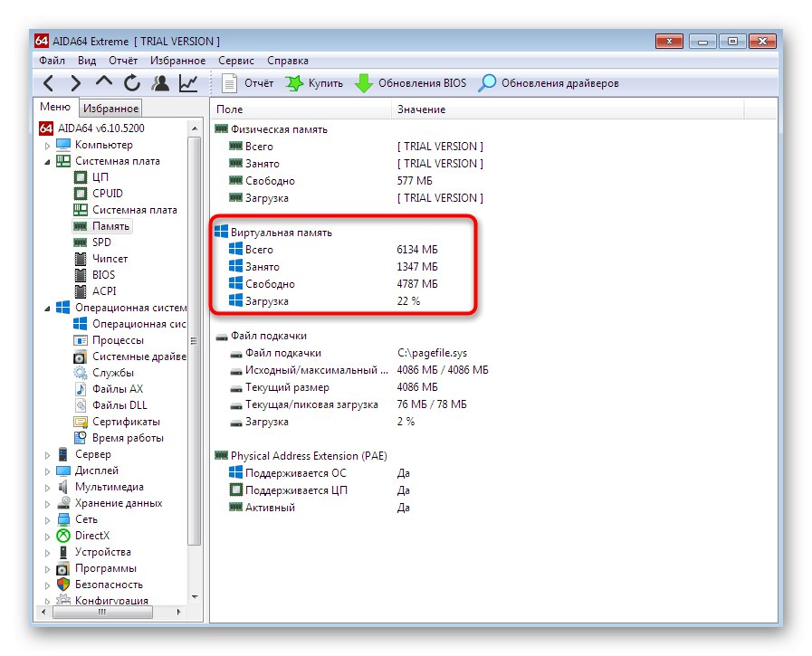Expand the Компьютер tree node
Image resolution: width=812 pixels, height=656 pixels.
[48, 146]
